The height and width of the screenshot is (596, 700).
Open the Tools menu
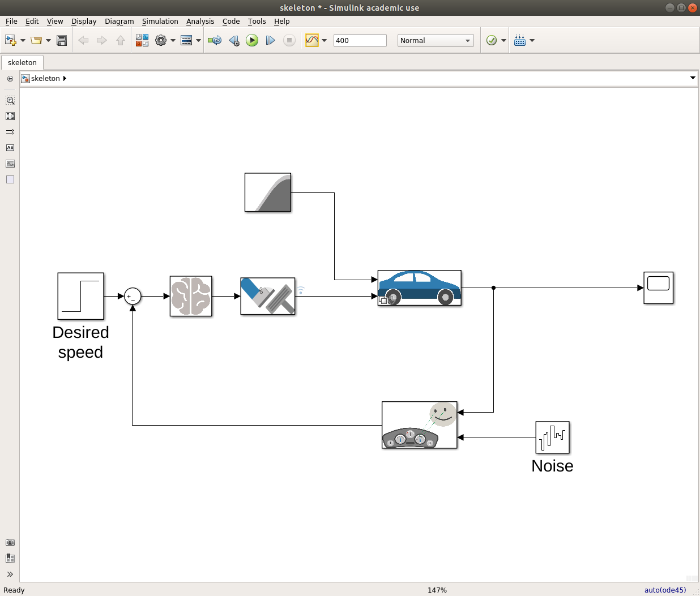[x=257, y=21]
